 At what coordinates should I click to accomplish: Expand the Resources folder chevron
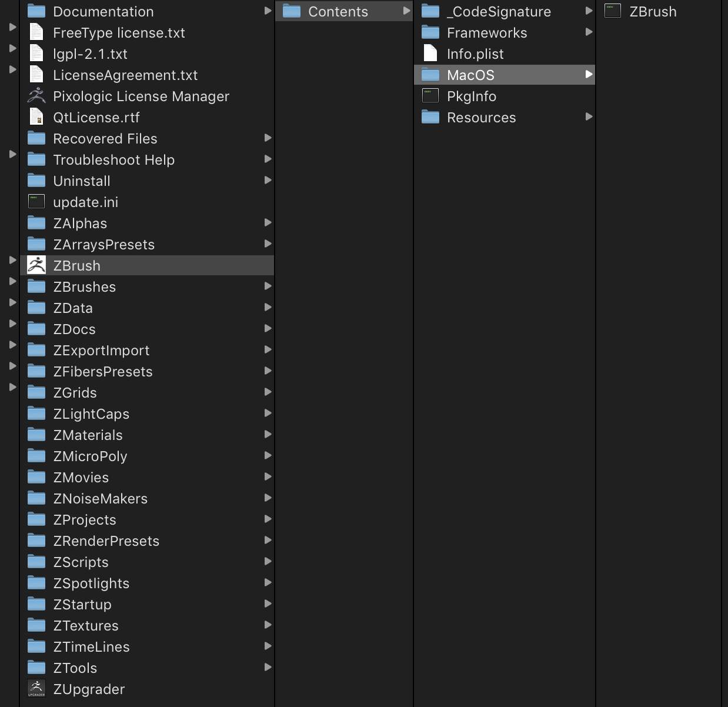coord(589,117)
